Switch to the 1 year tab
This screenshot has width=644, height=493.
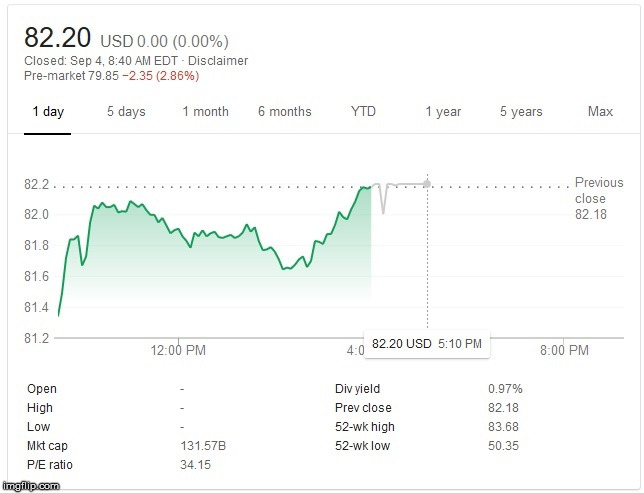click(443, 112)
